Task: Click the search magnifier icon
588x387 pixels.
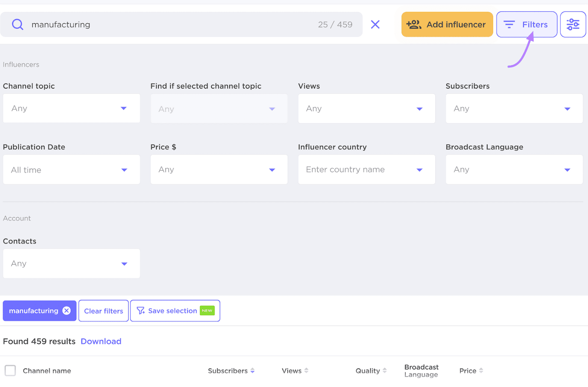Action: pyautogui.click(x=17, y=24)
